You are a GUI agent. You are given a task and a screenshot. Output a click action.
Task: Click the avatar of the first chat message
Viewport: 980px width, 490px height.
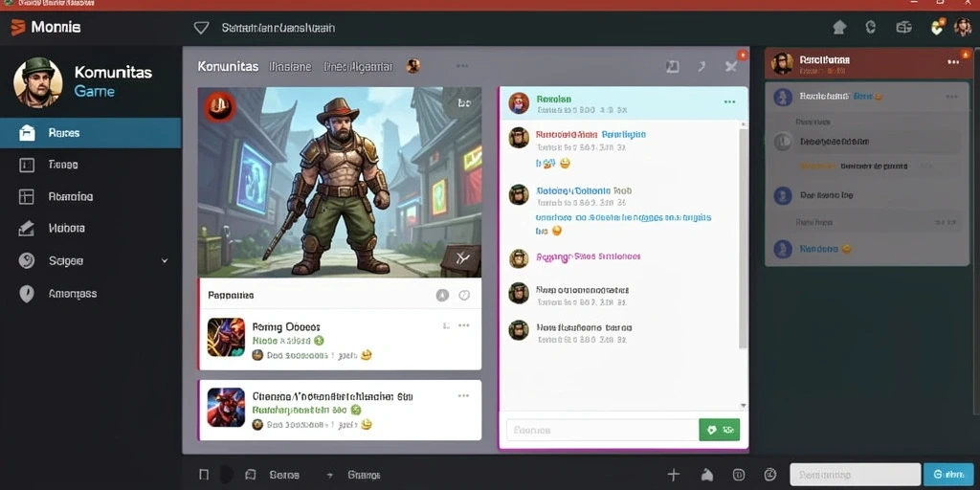[x=519, y=138]
